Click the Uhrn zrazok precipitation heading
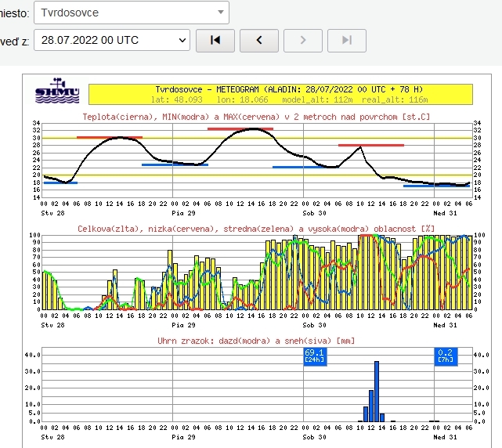502x448 pixels. 256,341
